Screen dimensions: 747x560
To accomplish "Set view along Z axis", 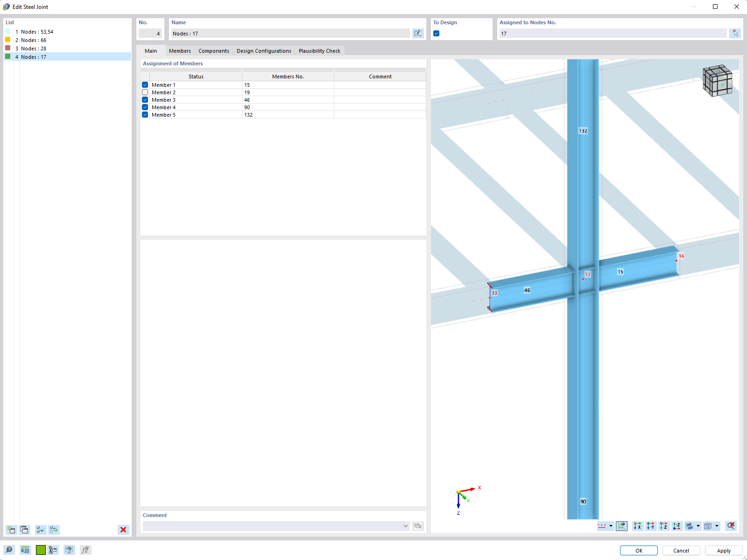I will (x=663, y=526).
